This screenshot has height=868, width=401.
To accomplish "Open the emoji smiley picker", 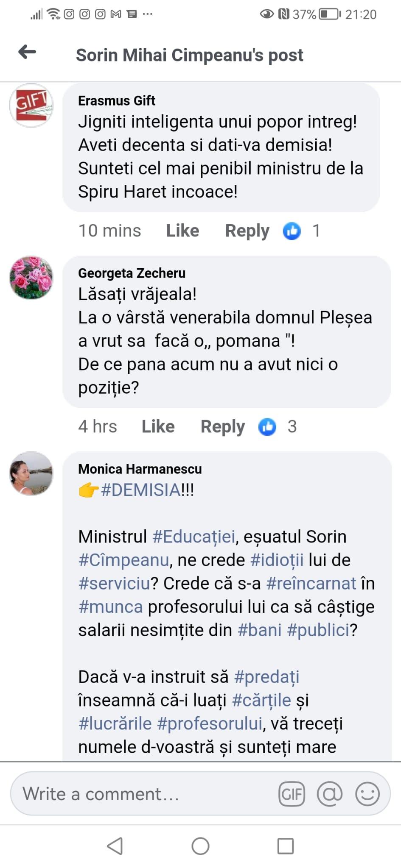I will pyautogui.click(x=367, y=794).
